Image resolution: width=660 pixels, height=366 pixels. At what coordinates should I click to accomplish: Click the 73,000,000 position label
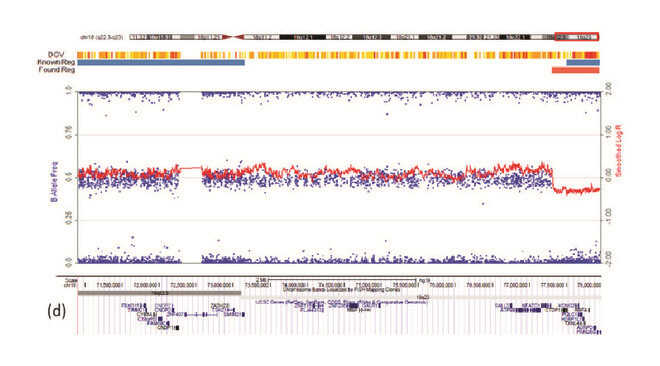(x=220, y=285)
